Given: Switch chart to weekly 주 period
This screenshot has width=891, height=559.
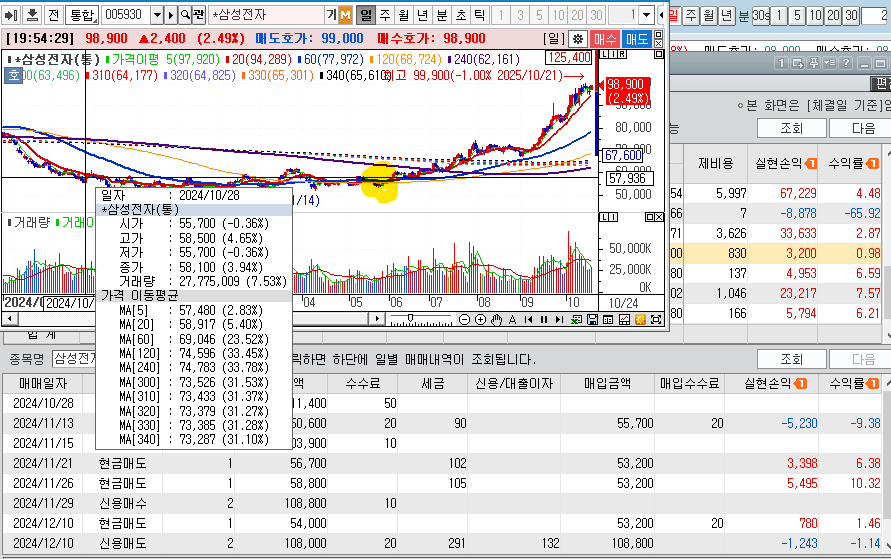Looking at the screenshot, I should (384, 15).
